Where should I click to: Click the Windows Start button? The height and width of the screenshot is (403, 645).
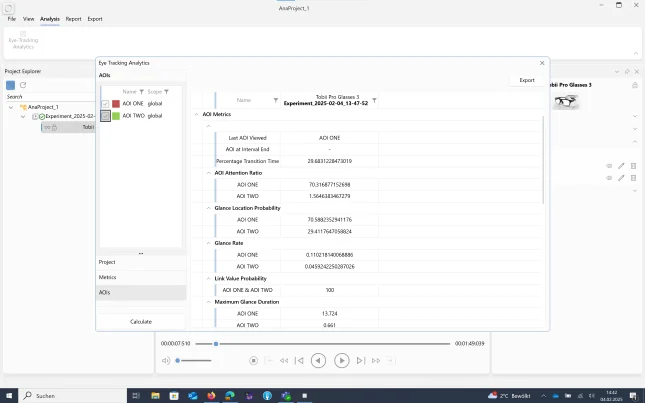click(9, 396)
